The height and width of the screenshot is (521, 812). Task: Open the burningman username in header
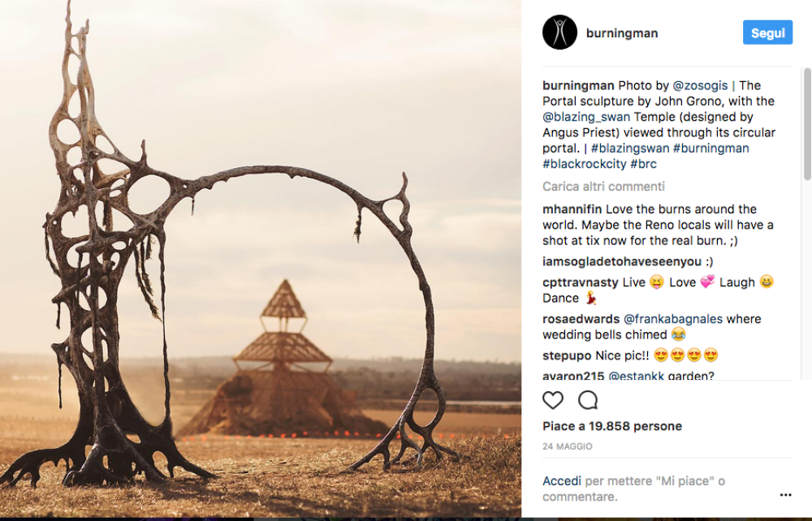624,33
